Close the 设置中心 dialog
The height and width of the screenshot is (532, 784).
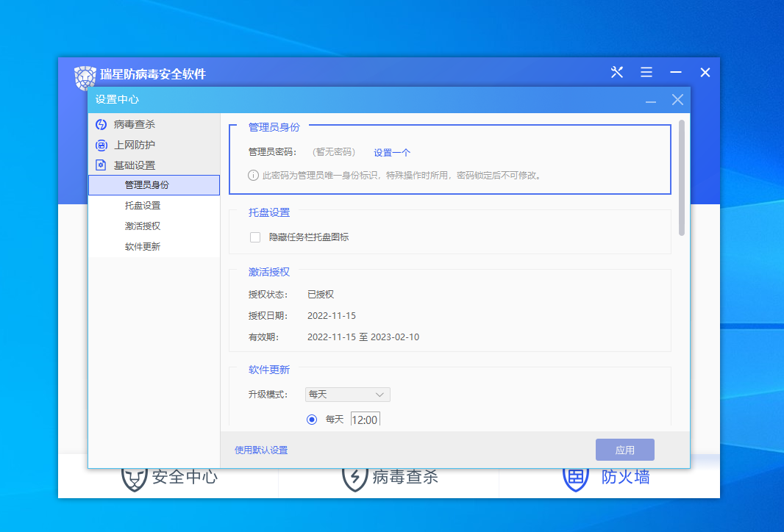(677, 100)
